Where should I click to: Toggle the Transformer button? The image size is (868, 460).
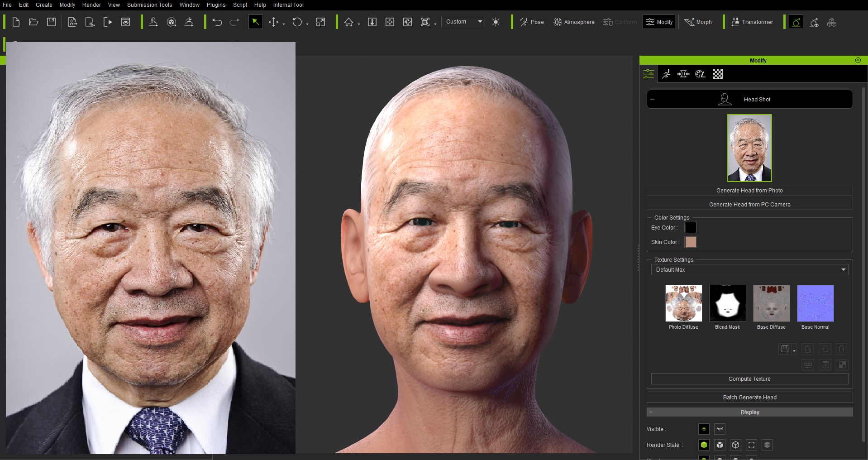point(752,22)
